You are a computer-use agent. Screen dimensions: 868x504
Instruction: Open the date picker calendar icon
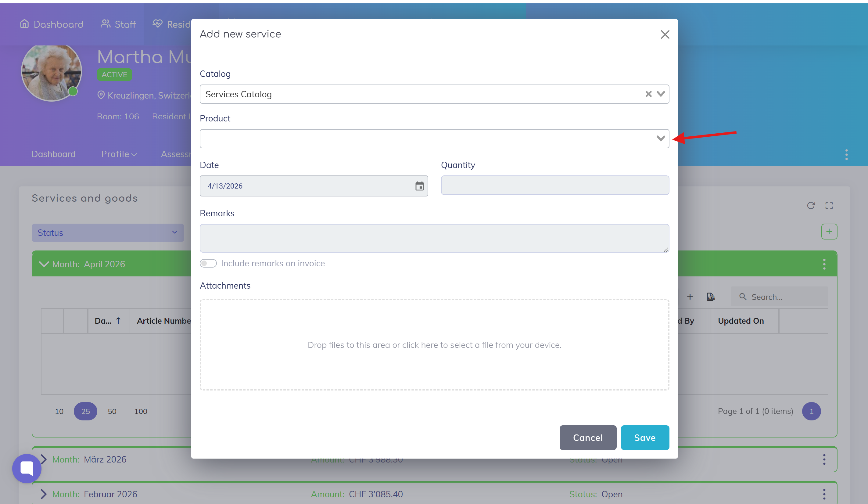coord(419,186)
